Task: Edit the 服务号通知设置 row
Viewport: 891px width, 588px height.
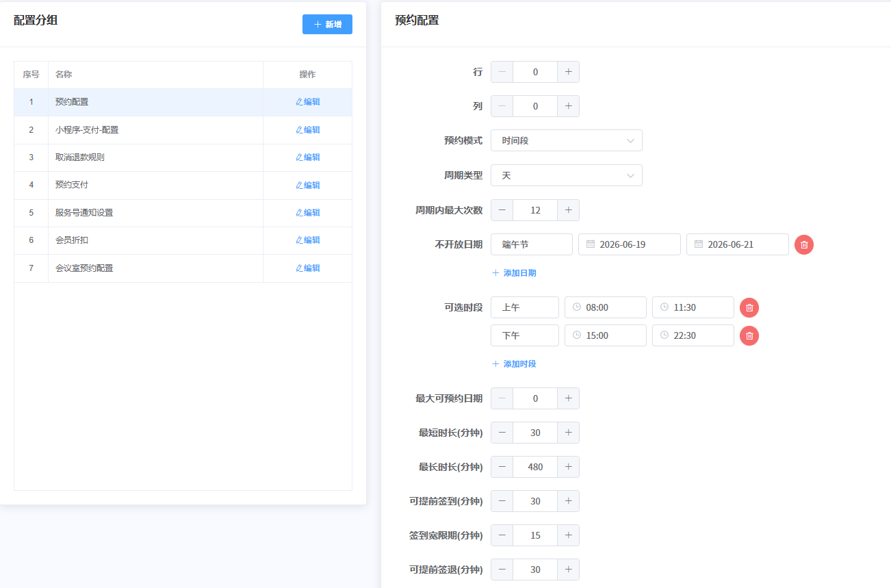Action: click(308, 213)
